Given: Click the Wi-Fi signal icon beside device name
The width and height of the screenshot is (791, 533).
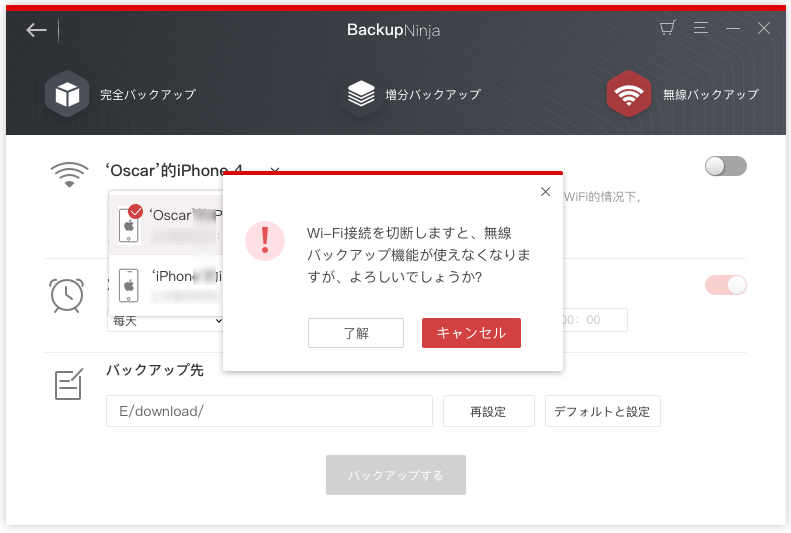Looking at the screenshot, I should pos(70,174).
